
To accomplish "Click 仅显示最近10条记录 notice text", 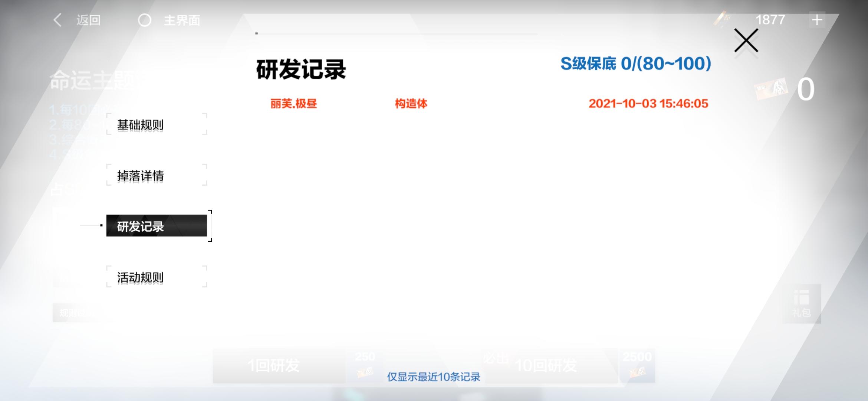I will [433, 377].
